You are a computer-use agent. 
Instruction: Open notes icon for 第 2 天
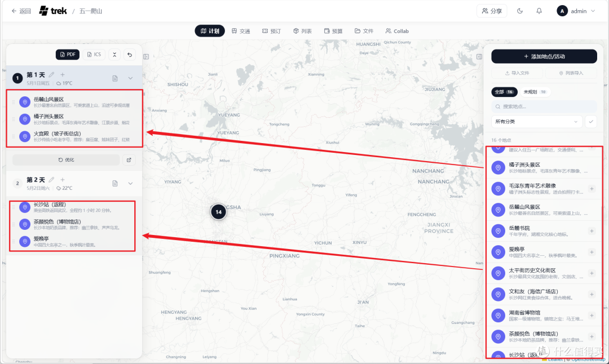115,184
